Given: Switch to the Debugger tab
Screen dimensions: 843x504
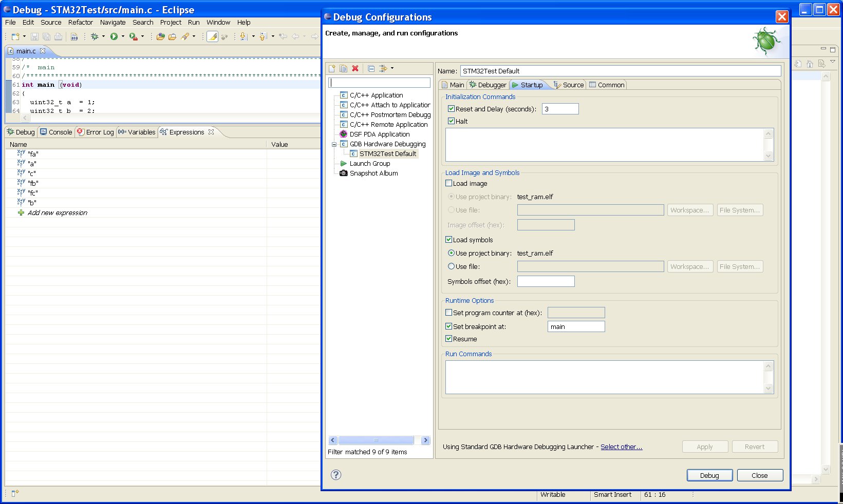Looking at the screenshot, I should click(x=488, y=85).
